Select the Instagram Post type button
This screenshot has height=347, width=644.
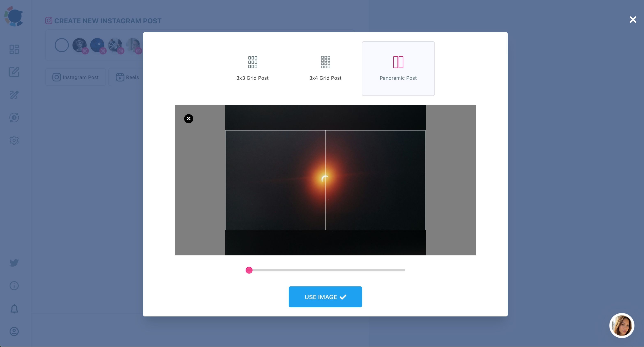[76, 77]
